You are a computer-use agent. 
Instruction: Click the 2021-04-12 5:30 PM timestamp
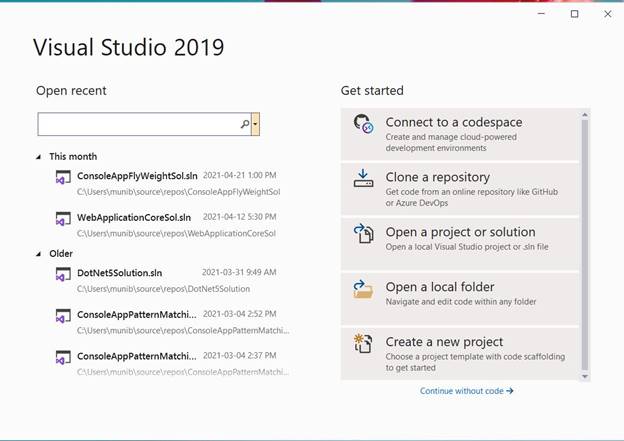[240, 217]
